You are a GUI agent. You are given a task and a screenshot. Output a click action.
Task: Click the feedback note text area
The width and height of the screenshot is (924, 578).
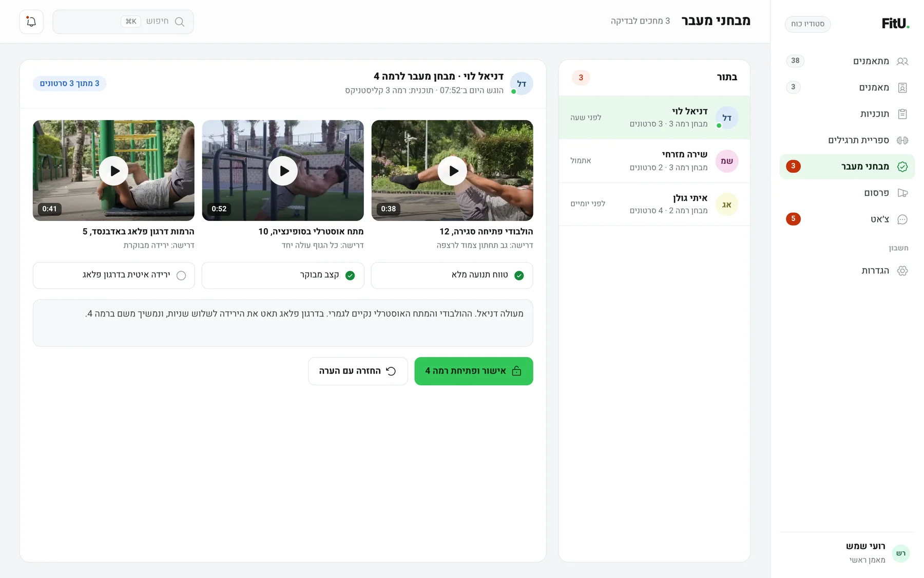point(283,323)
